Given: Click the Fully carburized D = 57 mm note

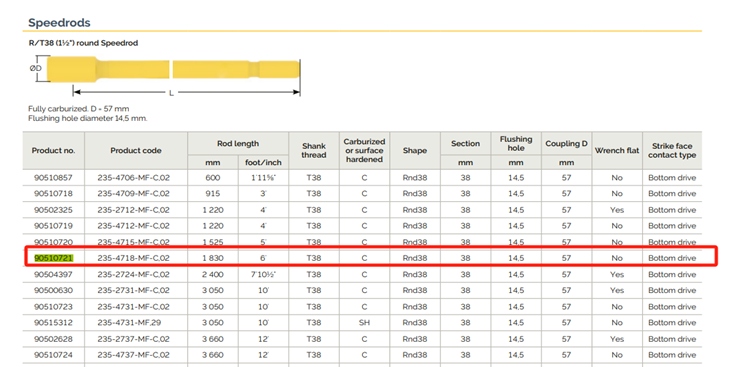Looking at the screenshot, I should 79,109.
